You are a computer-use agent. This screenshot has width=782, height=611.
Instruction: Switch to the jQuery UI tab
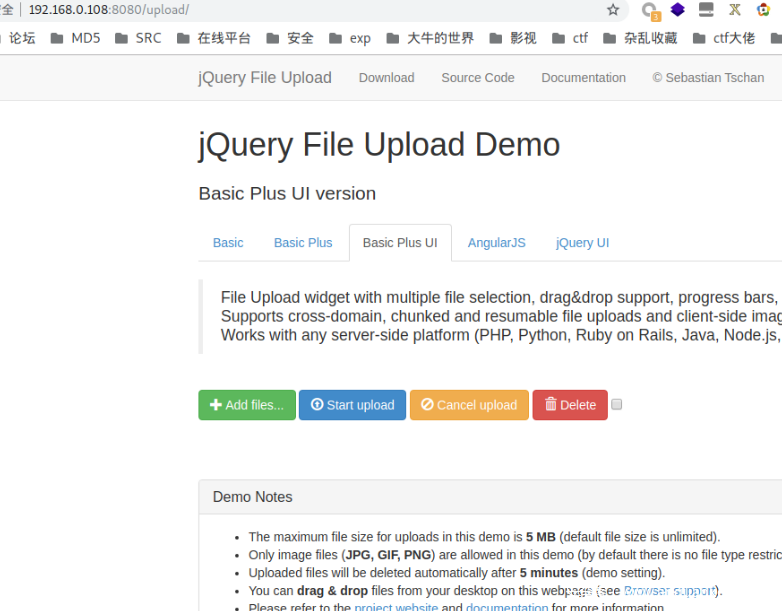point(583,243)
